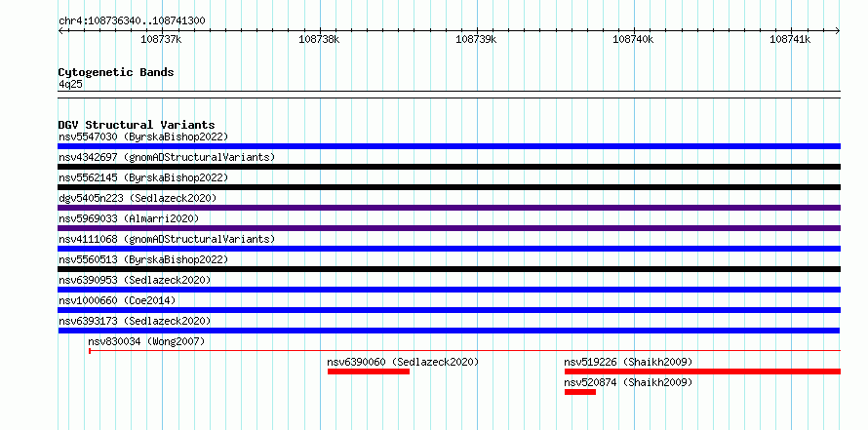868x430 pixels.
Task: Click the nsv5547030 (ByrskaBishop2022) label
Action: [x=143, y=137]
